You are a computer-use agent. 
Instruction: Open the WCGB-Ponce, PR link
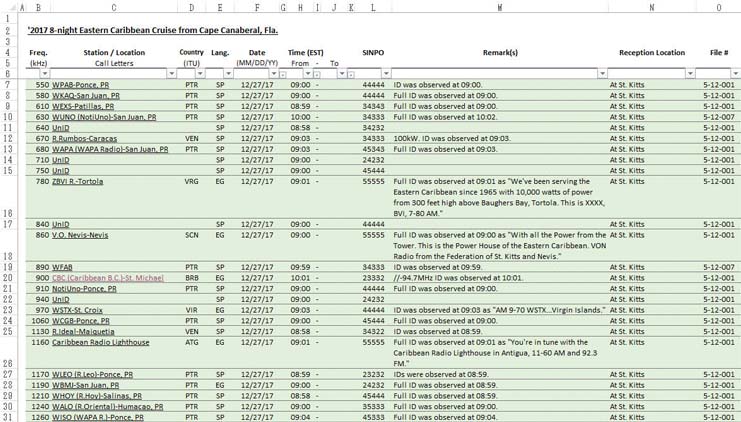point(80,321)
